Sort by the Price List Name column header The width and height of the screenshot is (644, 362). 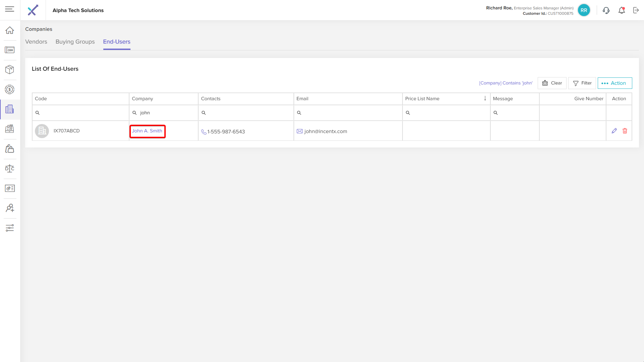422,99
